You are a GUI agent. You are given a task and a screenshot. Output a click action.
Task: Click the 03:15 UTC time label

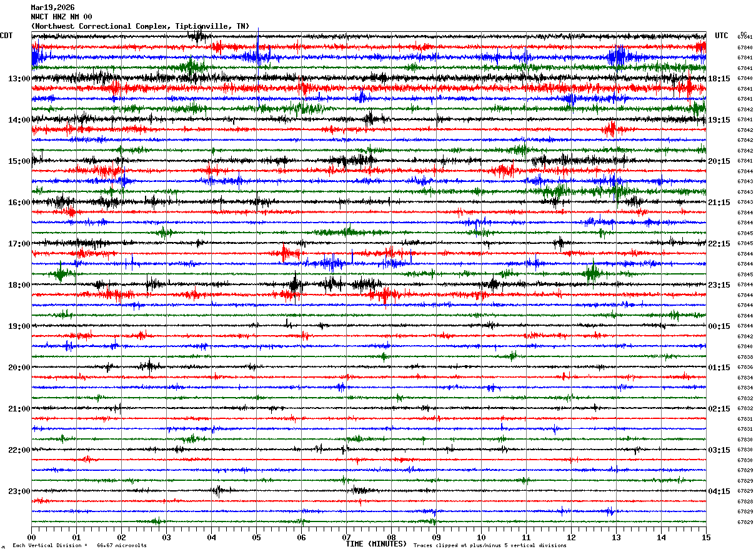click(719, 450)
